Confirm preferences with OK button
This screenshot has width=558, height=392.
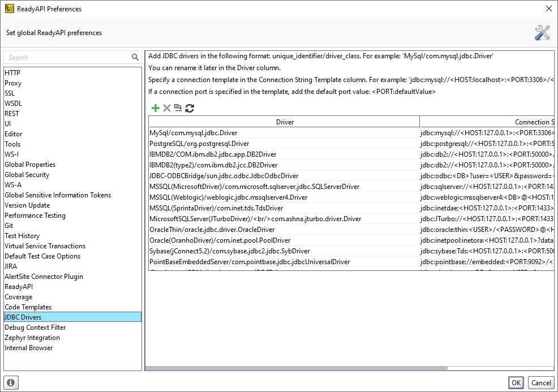click(x=516, y=383)
